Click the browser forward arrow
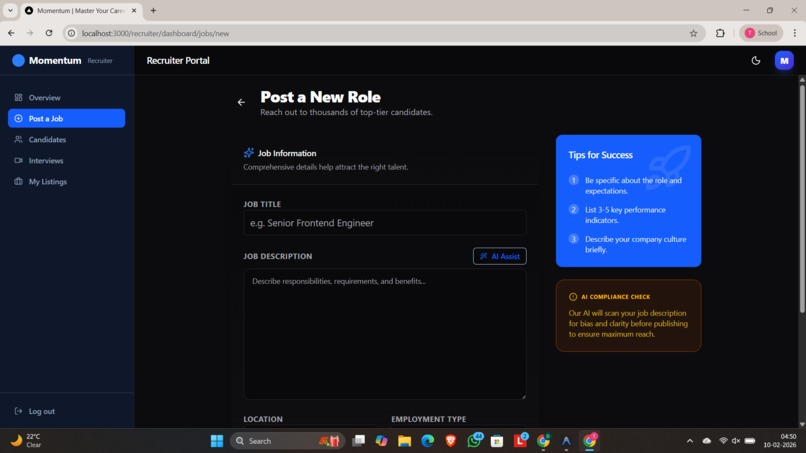Screen dimensions: 806x453 coord(30,33)
